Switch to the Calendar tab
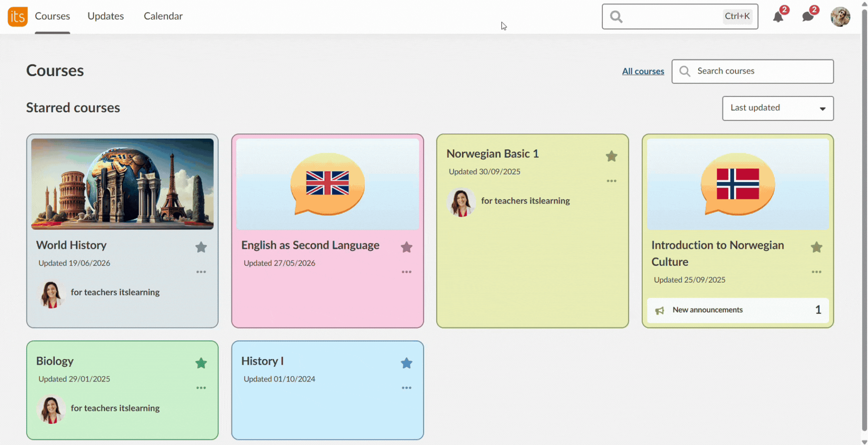Image resolution: width=868 pixels, height=445 pixels. click(163, 16)
